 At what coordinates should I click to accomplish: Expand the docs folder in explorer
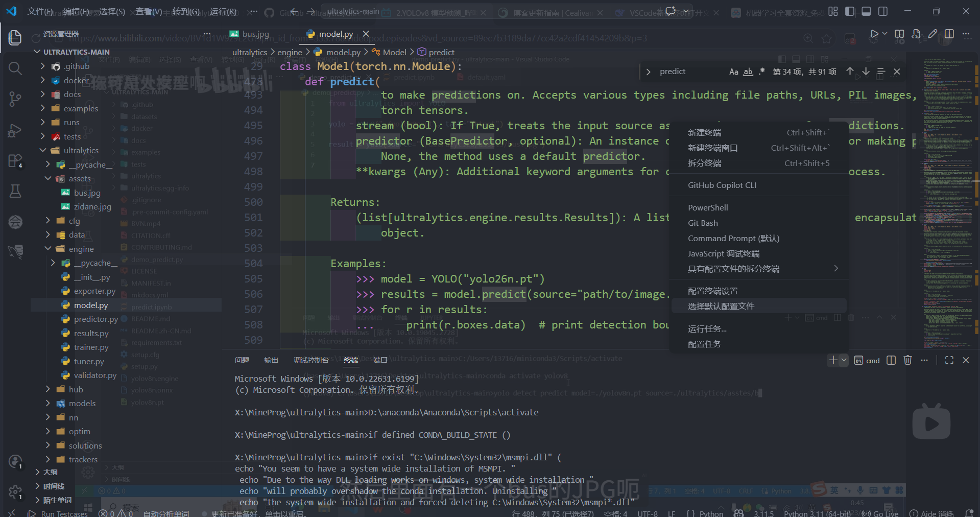72,95
